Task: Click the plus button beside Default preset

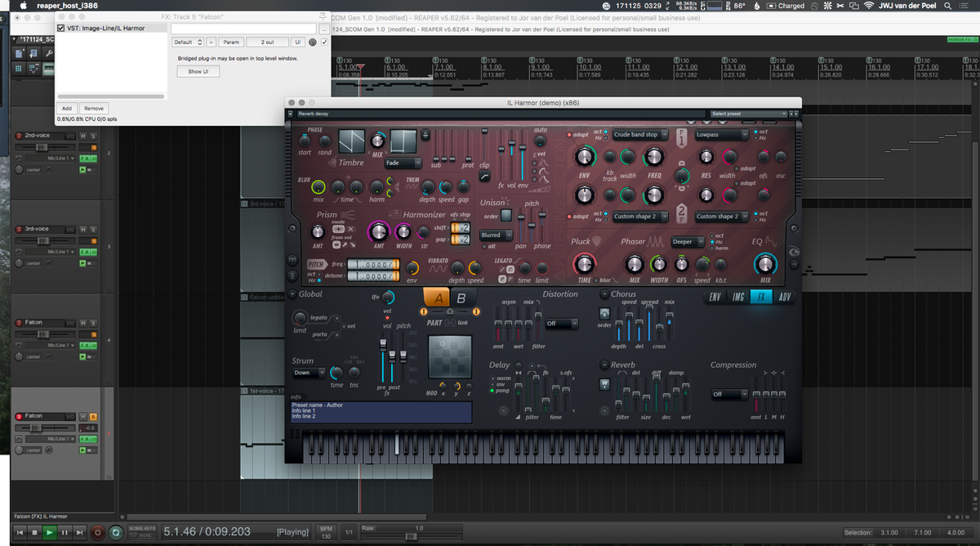Action: 211,42
